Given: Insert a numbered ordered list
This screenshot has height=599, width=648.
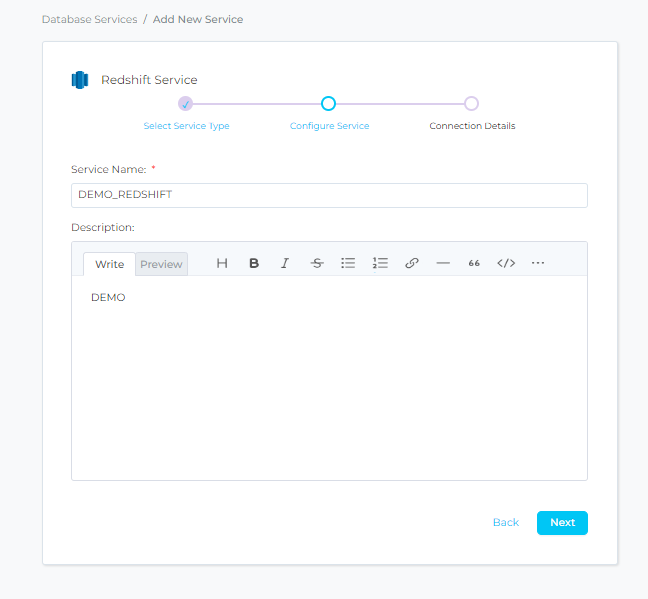Looking at the screenshot, I should tap(380, 263).
